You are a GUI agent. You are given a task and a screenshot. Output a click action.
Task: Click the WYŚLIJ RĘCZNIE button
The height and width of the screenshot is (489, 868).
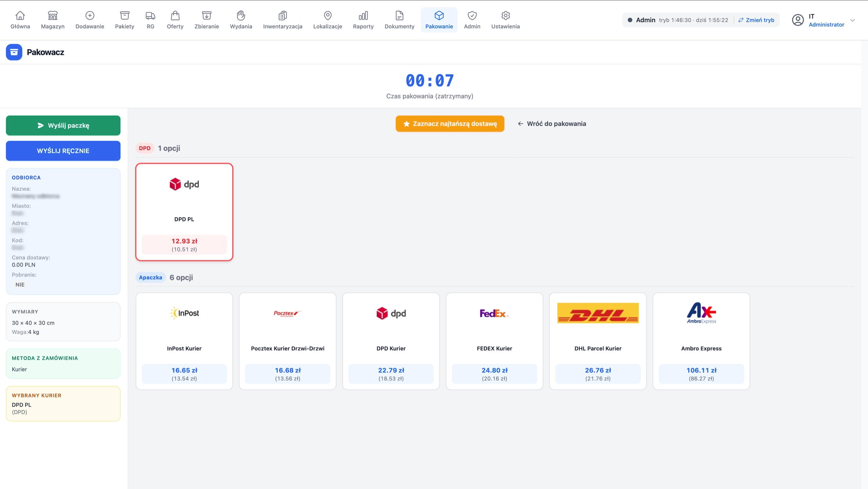click(x=63, y=151)
